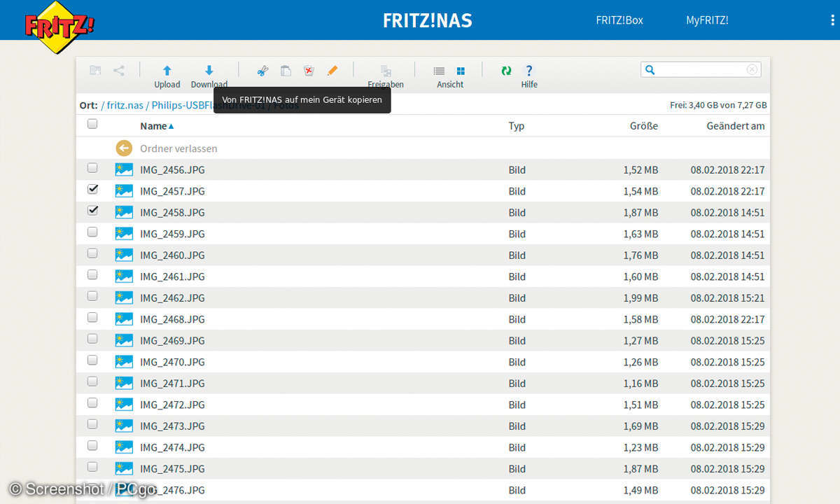Open the FRITZ!Box tab
The width and height of the screenshot is (840, 504).
(x=619, y=20)
